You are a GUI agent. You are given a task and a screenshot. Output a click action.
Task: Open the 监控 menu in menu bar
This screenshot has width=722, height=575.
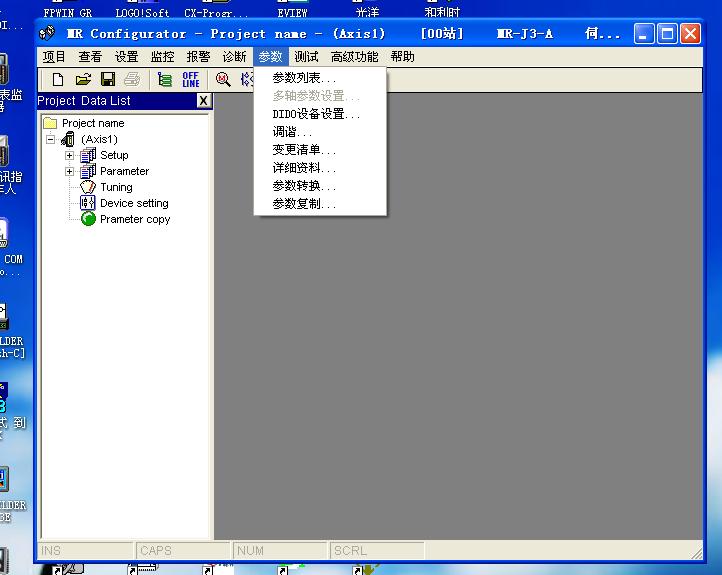(x=162, y=57)
